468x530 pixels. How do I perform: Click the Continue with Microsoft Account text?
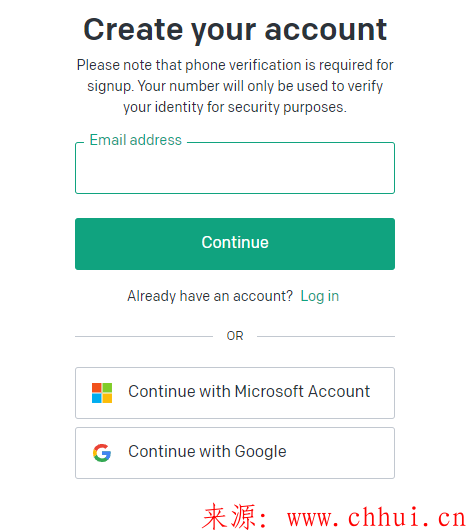coord(249,392)
